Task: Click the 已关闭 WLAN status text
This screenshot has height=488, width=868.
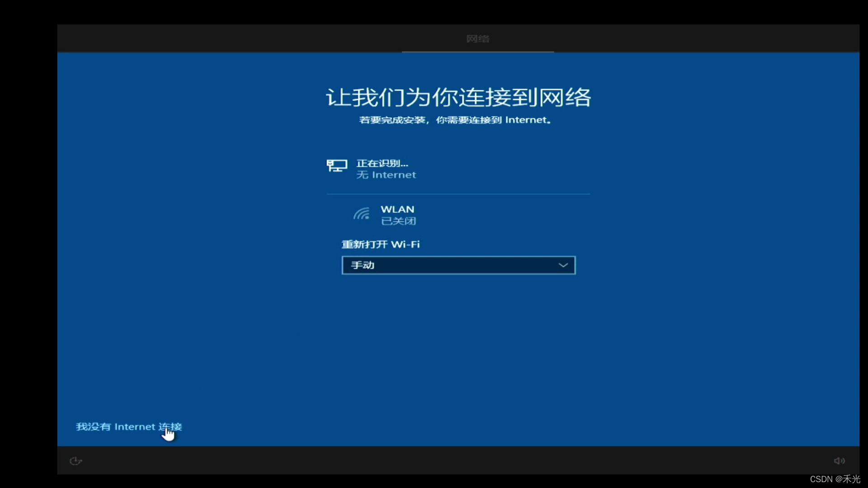Action: pos(398,221)
